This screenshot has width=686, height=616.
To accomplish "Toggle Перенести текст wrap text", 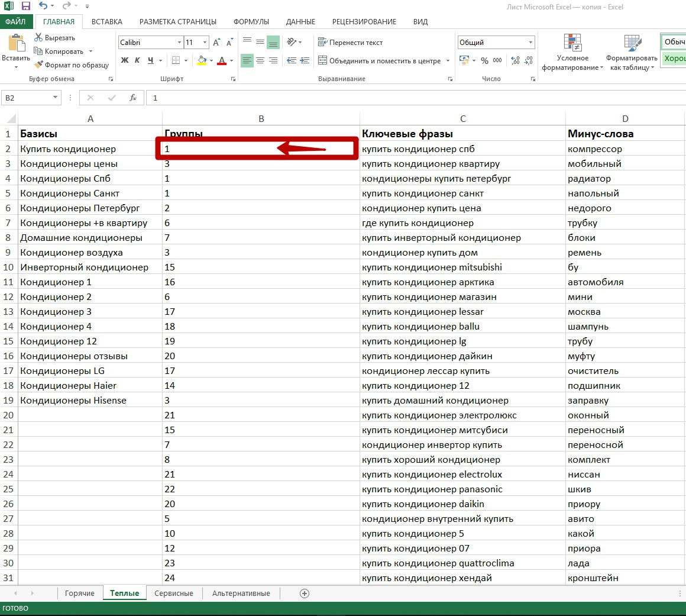I will coord(351,43).
